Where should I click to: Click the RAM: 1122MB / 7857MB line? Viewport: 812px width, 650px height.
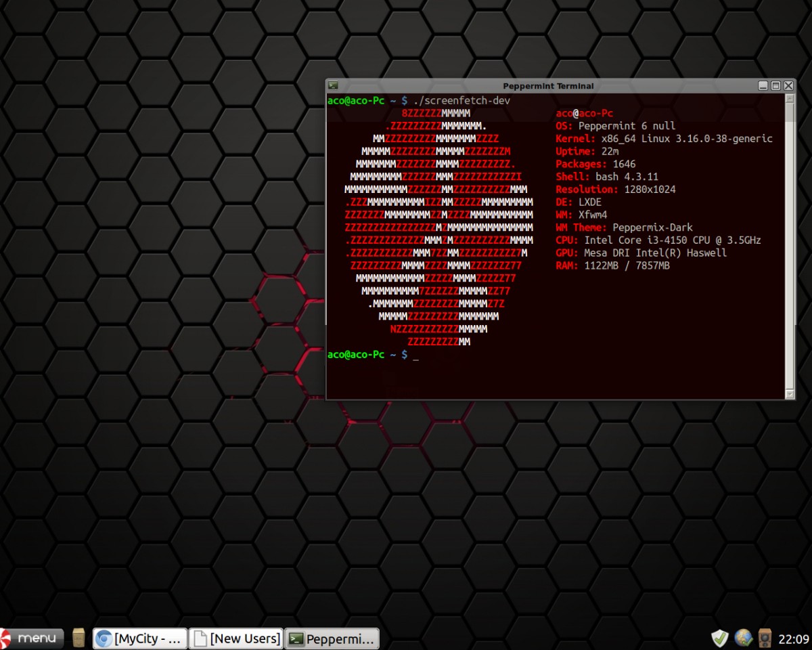pyautogui.click(x=612, y=265)
